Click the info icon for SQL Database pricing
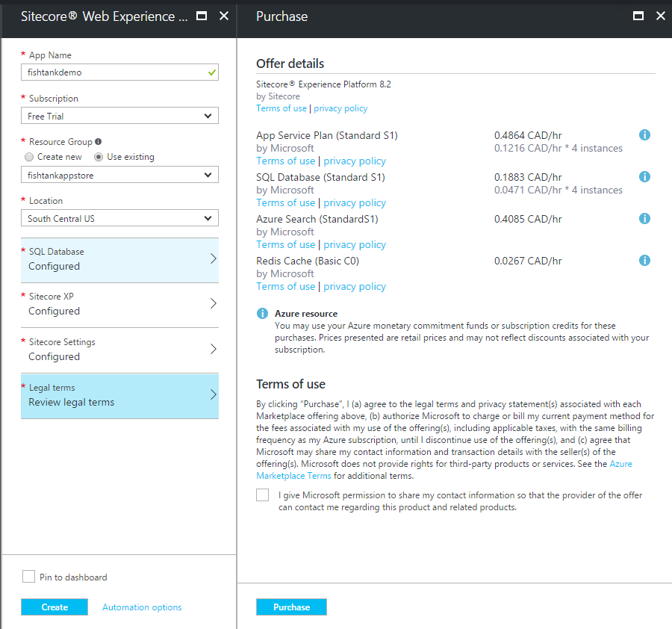This screenshot has height=629, width=672. pyautogui.click(x=644, y=176)
